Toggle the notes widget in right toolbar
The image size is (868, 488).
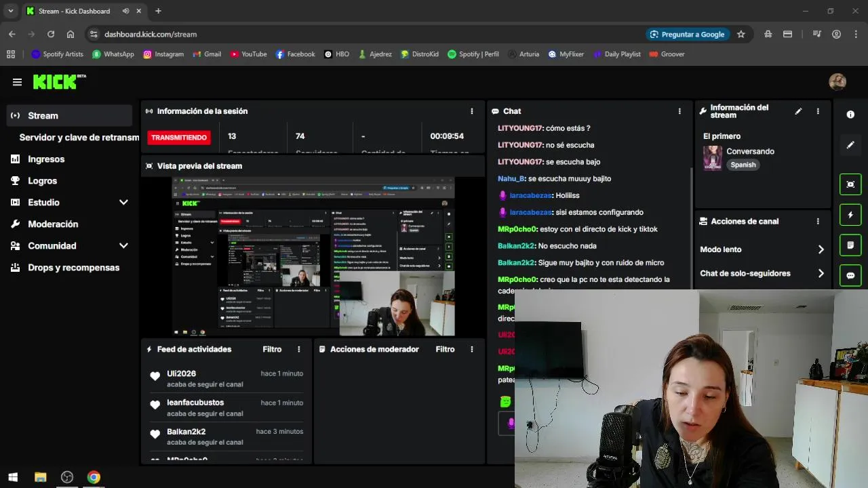click(850, 245)
